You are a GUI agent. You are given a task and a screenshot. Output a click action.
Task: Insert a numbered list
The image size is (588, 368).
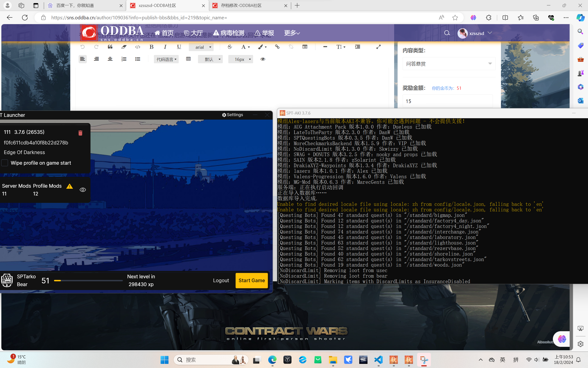(124, 59)
